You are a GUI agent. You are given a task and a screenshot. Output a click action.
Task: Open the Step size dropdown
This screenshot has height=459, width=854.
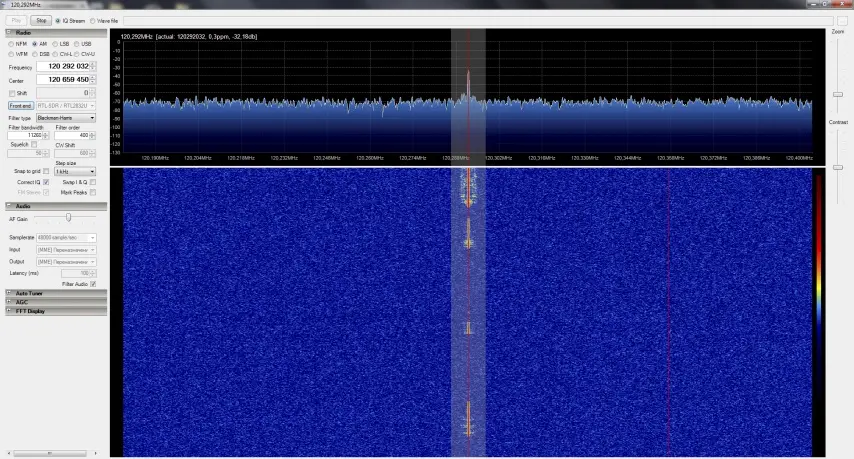[75, 172]
